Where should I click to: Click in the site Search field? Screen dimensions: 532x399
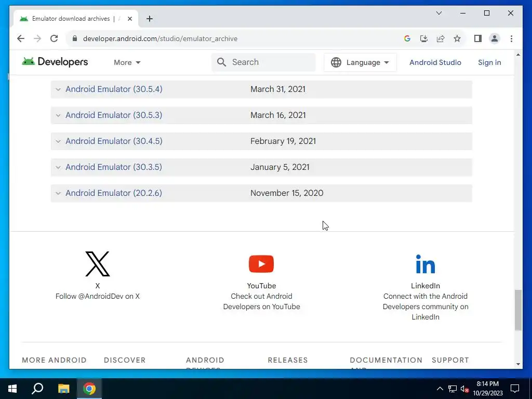263,62
